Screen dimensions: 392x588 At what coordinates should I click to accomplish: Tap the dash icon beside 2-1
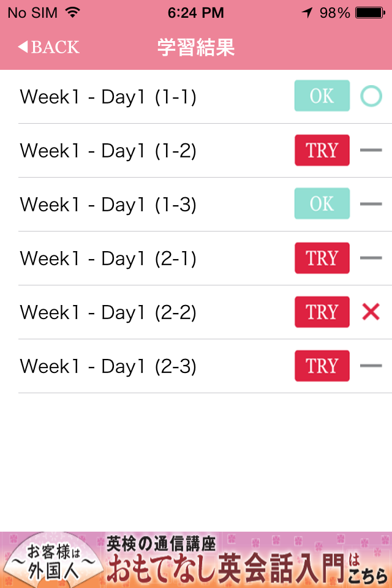371,258
